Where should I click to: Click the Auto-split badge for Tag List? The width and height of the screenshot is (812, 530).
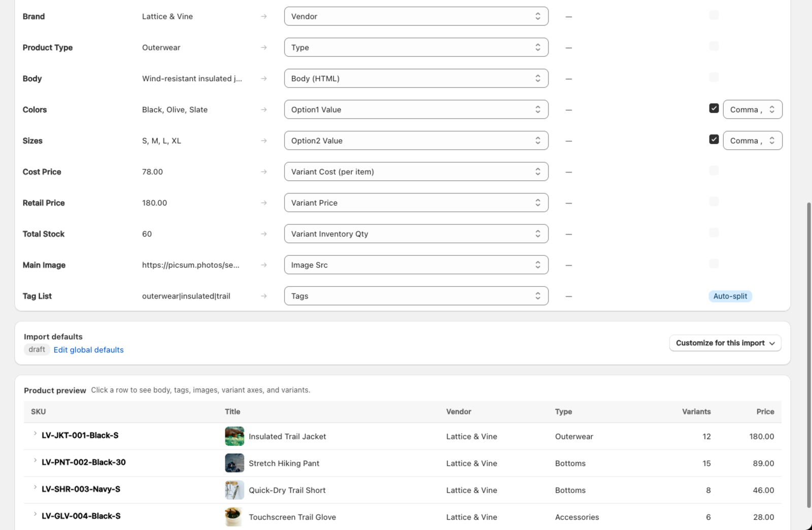[x=730, y=296]
